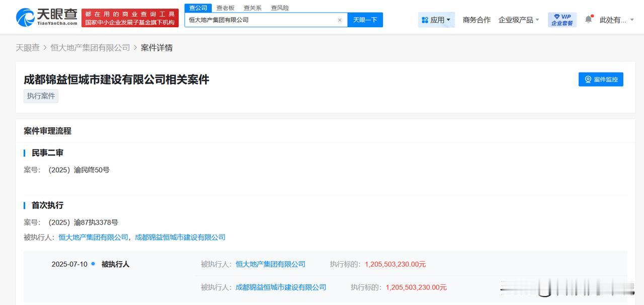Image resolution: width=644 pixels, height=305 pixels.
Task: Open the VIP 企业套餐 badge
Action: coord(562,20)
